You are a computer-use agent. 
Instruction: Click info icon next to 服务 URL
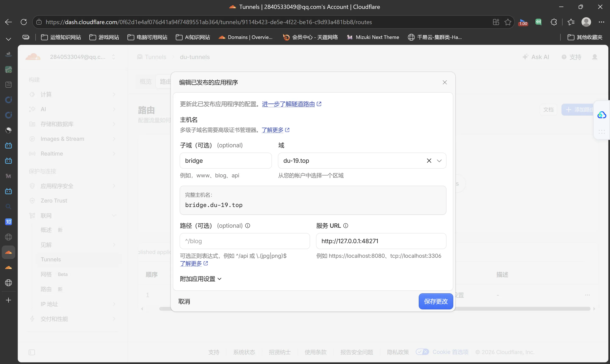point(346,226)
